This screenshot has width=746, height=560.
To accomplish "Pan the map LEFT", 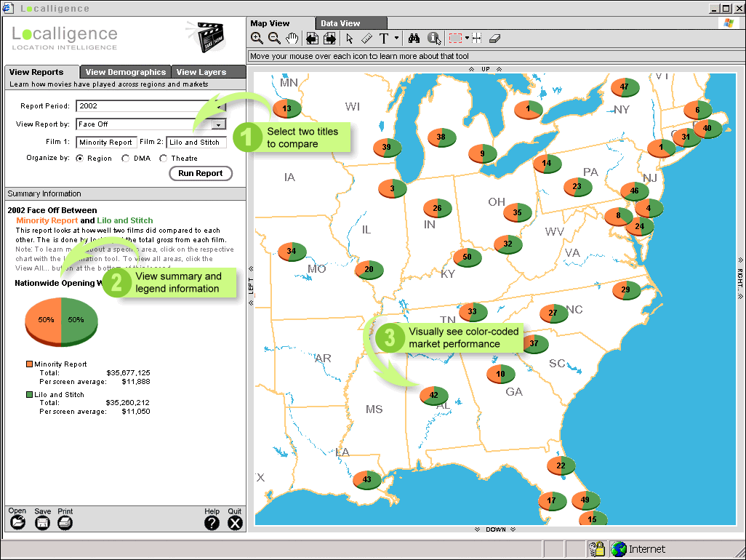I will pos(251,286).
